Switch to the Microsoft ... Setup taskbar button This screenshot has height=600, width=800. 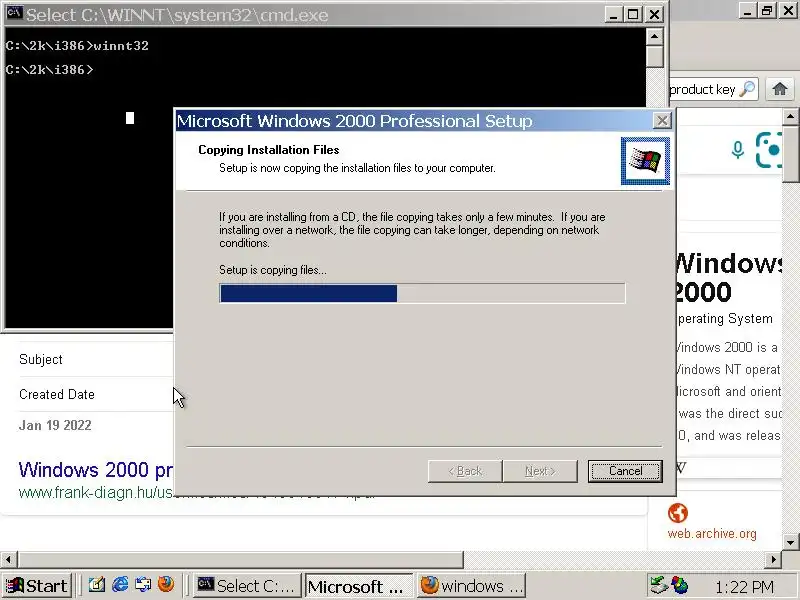359,586
